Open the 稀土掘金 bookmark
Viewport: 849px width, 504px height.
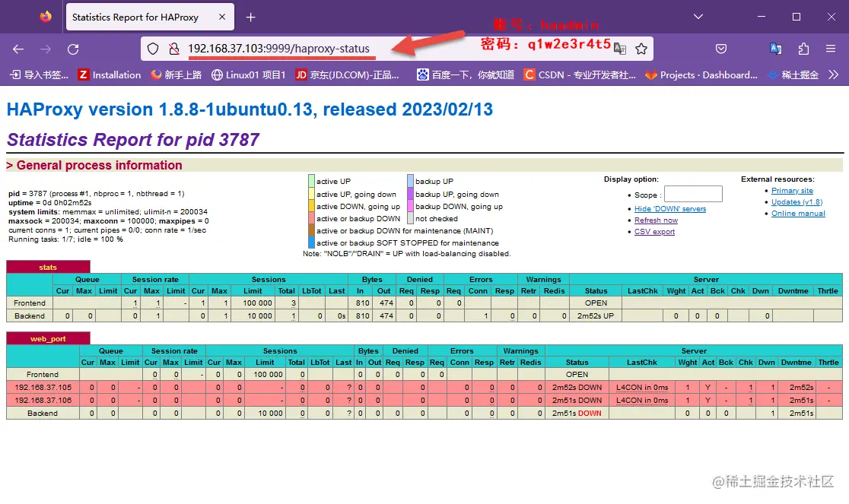[793, 74]
